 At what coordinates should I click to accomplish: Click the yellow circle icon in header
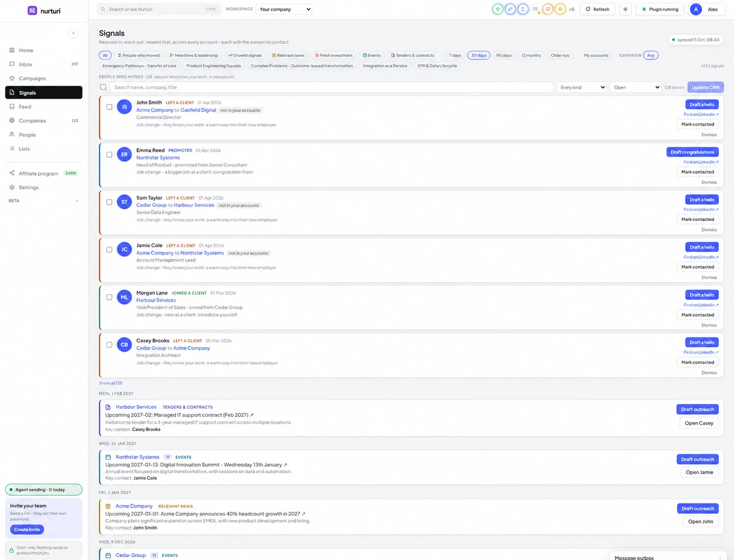[x=560, y=9]
